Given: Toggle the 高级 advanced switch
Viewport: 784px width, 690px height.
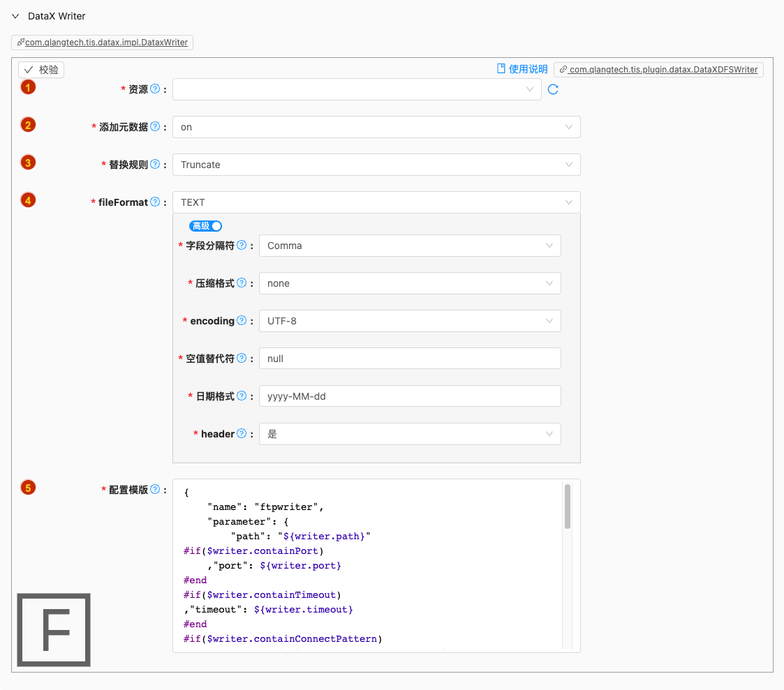Looking at the screenshot, I should (x=206, y=226).
